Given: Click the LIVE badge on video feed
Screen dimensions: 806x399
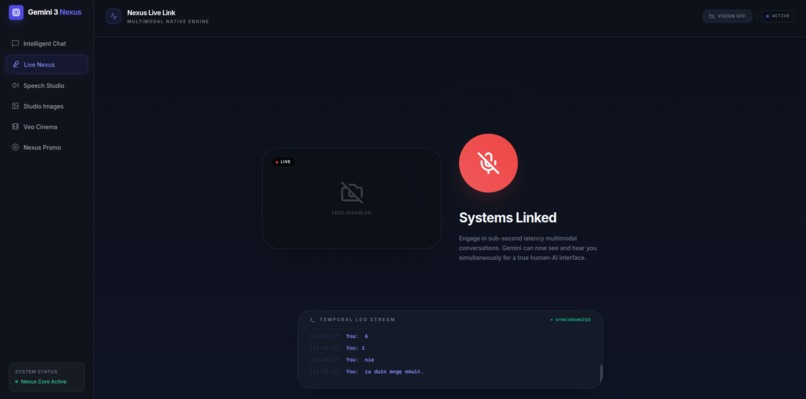Looking at the screenshot, I should click(x=283, y=162).
